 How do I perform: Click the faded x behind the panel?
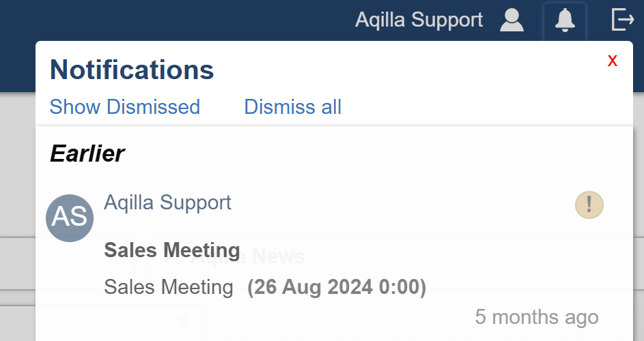[181, 321]
